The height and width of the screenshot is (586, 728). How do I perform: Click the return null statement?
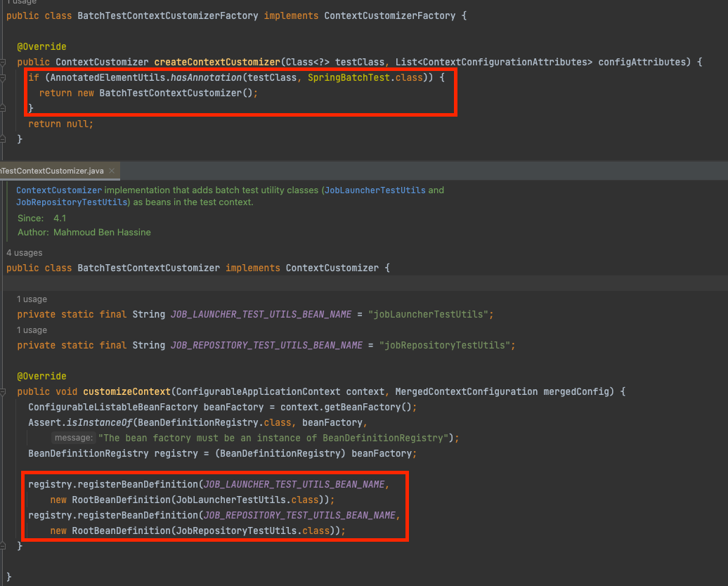pyautogui.click(x=61, y=124)
